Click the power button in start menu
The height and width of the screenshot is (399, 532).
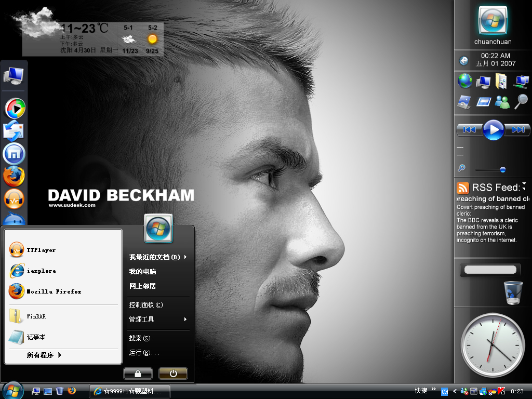point(173,374)
